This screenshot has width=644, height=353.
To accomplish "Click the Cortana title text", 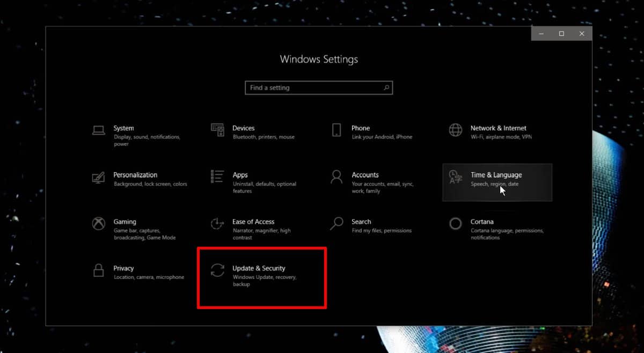I will tap(482, 222).
